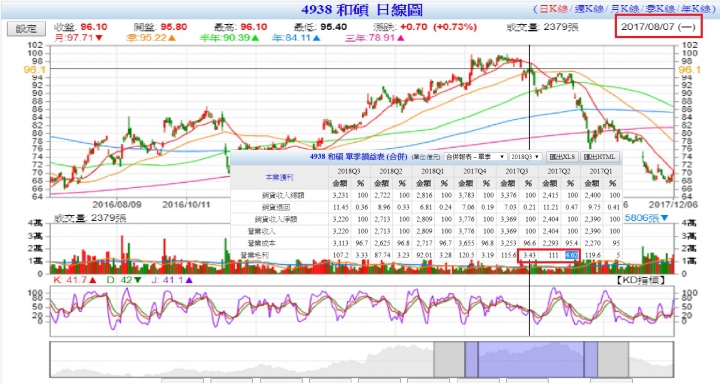Screen dimensions: 720x385
Task: Click the J: 41.1 indicator value
Action: (172, 280)
